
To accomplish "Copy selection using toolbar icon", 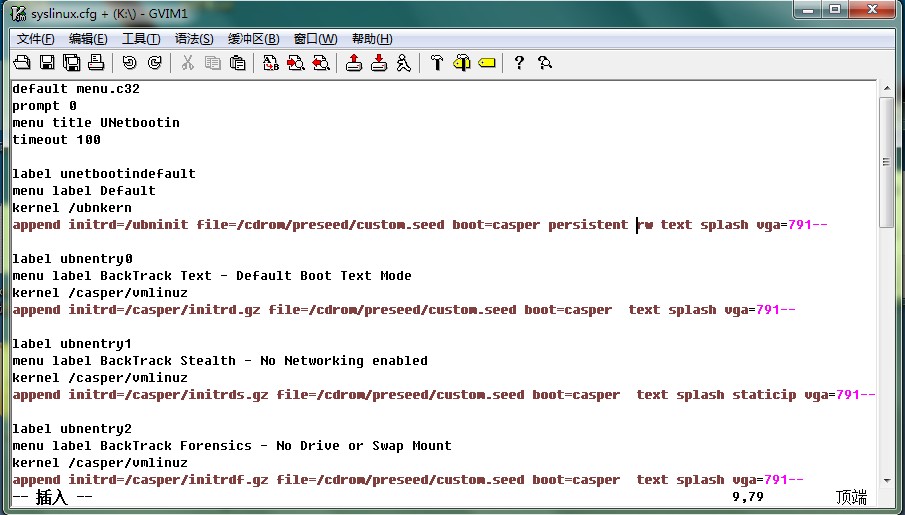I will point(212,62).
